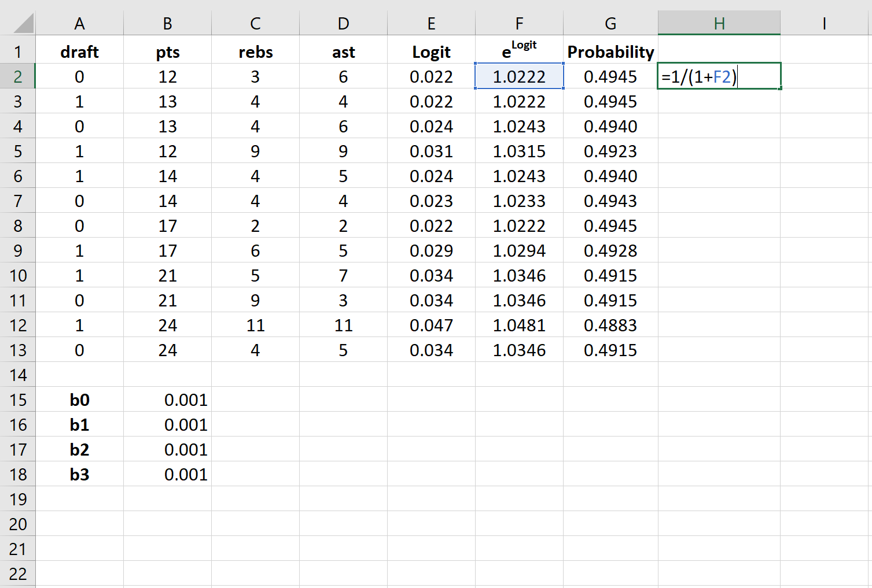The width and height of the screenshot is (872, 588).
Task: Click cell G12 showing 0.4883
Action: [x=610, y=326]
